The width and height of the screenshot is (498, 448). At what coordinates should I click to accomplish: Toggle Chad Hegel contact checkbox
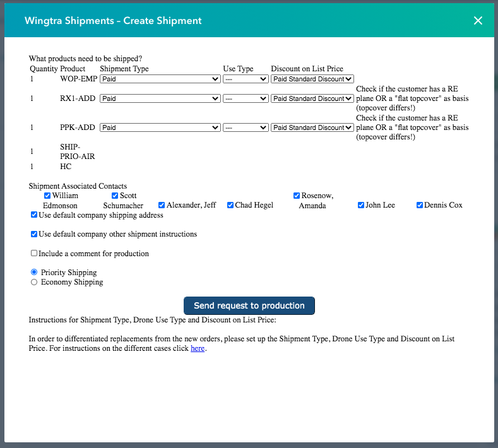(x=230, y=205)
